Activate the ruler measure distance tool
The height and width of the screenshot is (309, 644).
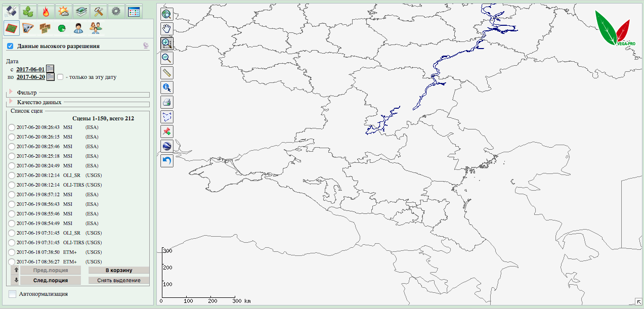pos(167,73)
